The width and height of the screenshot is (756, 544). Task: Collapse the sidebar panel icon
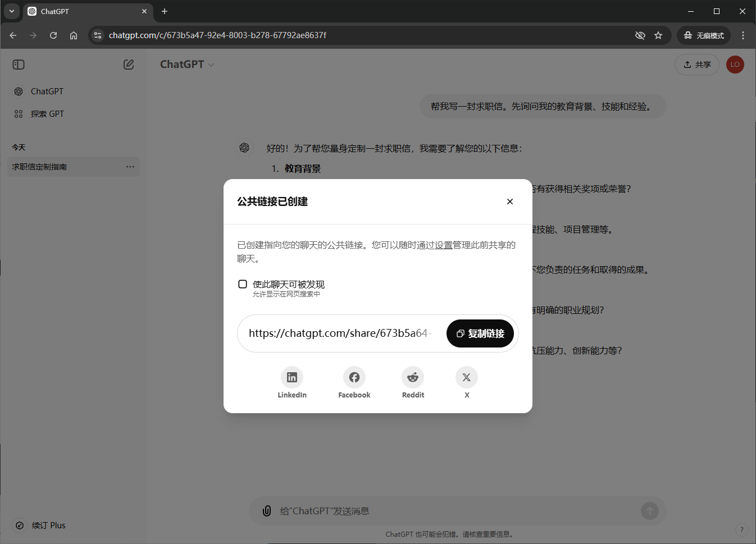[x=19, y=65]
